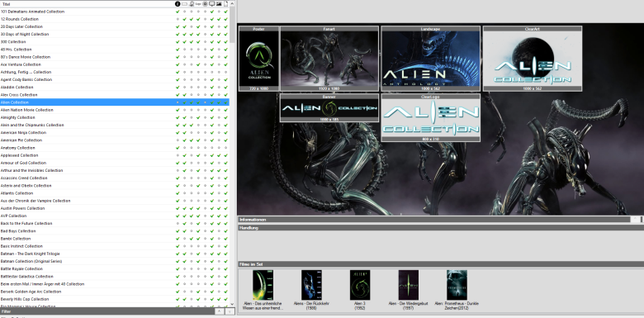Click the Informationen section header
The height and width of the screenshot is (318, 644).
click(x=433, y=220)
